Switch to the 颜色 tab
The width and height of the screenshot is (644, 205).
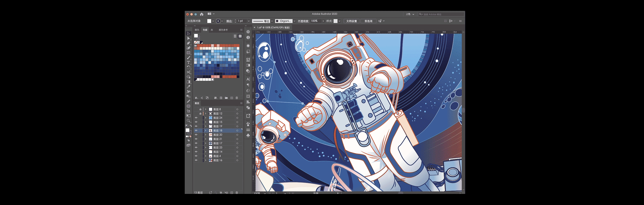[197, 30]
